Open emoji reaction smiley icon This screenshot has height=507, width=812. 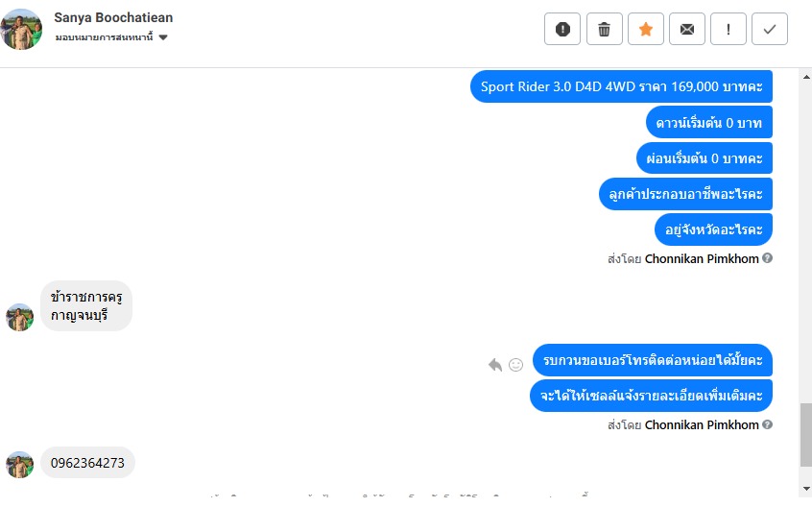[515, 365]
